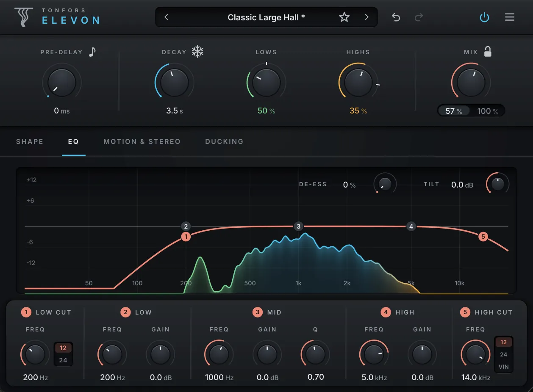
Task: Switch to the Shape tab
Action: pos(30,141)
